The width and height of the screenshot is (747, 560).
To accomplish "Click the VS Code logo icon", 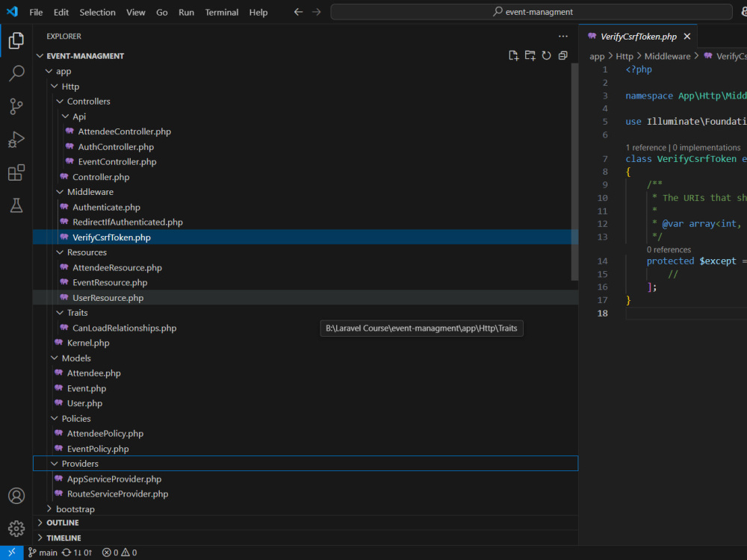I will coord(12,12).
